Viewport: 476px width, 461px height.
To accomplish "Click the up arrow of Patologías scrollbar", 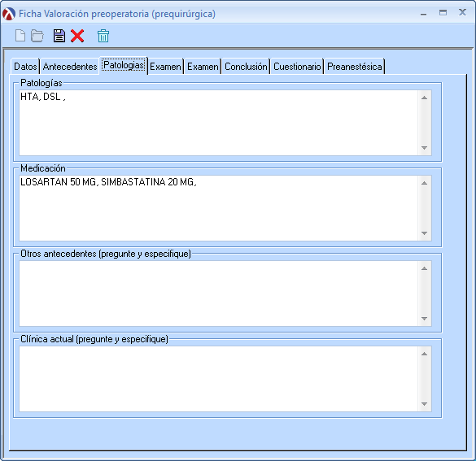I will click(x=425, y=98).
